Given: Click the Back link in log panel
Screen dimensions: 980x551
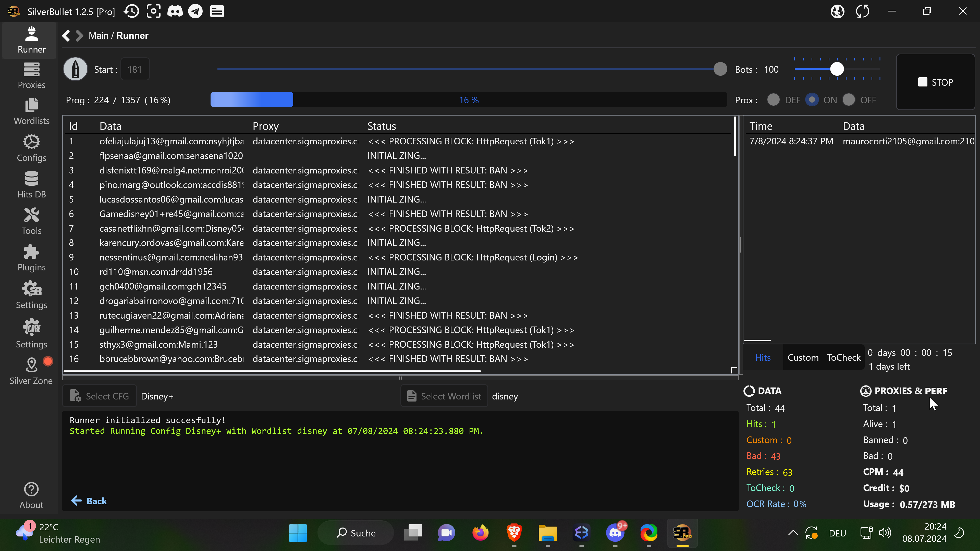Looking at the screenshot, I should tap(89, 501).
